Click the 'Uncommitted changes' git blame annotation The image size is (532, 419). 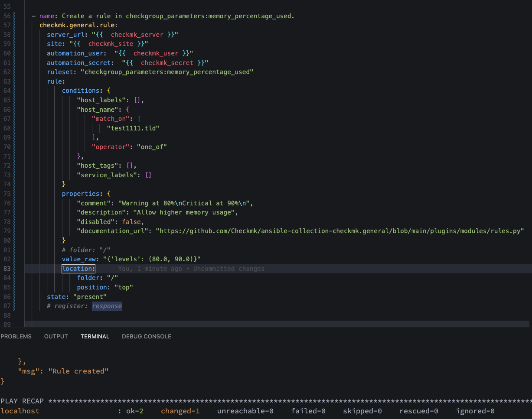(x=228, y=269)
